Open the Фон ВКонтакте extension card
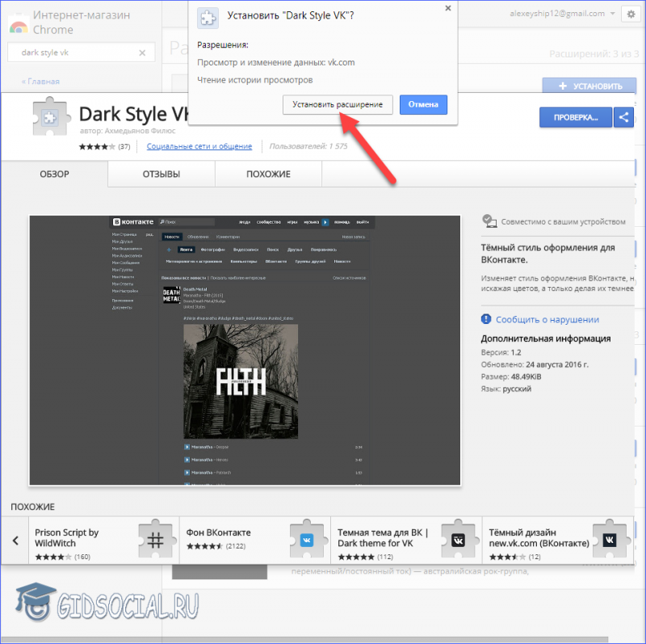This screenshot has width=646, height=644. pyautogui.click(x=255, y=540)
